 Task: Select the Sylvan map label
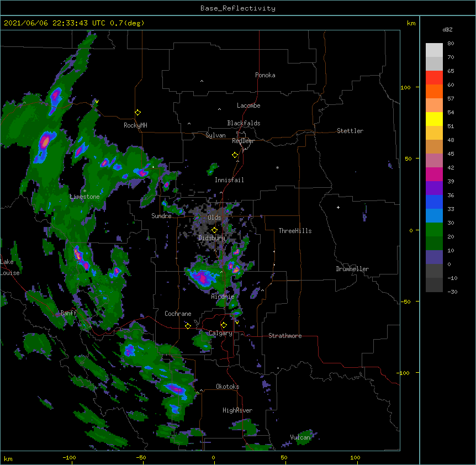pos(215,135)
